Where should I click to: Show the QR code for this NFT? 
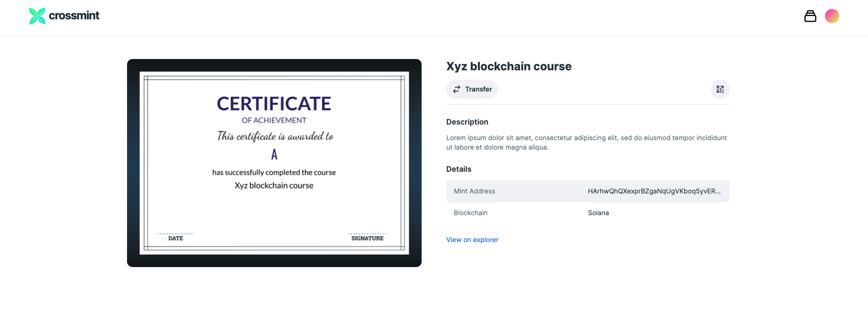coord(720,89)
